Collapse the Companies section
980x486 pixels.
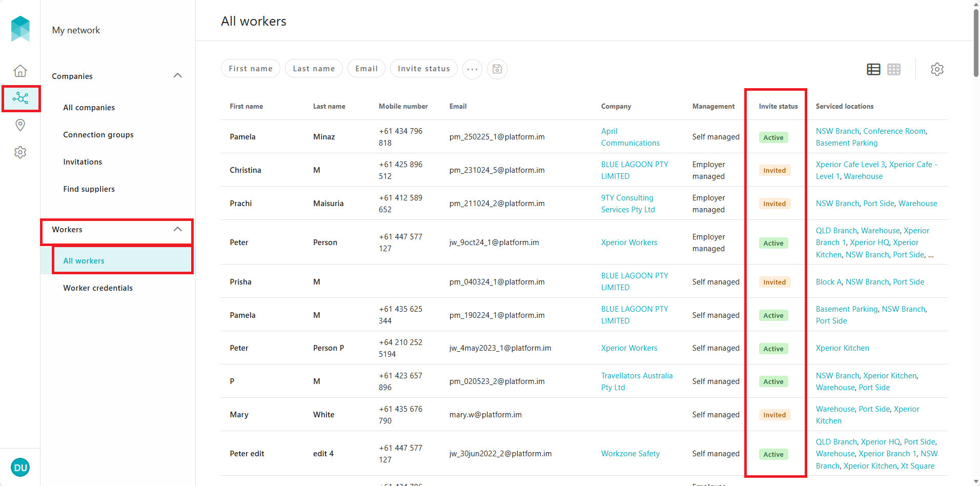pos(178,76)
